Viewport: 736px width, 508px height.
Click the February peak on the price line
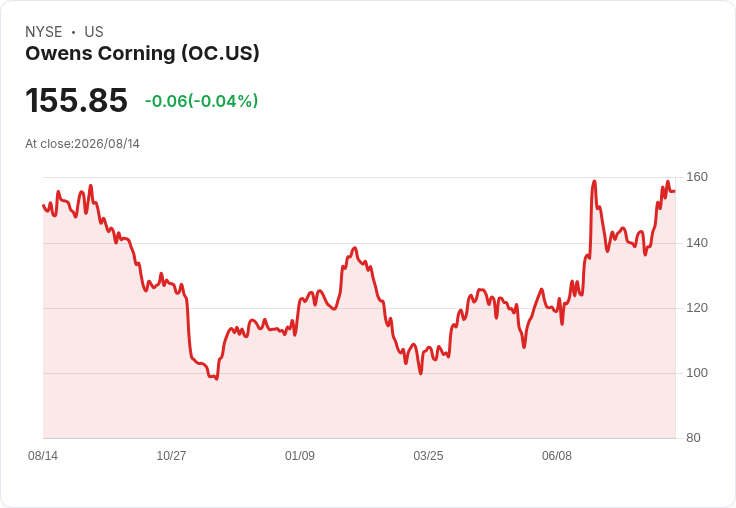click(355, 248)
